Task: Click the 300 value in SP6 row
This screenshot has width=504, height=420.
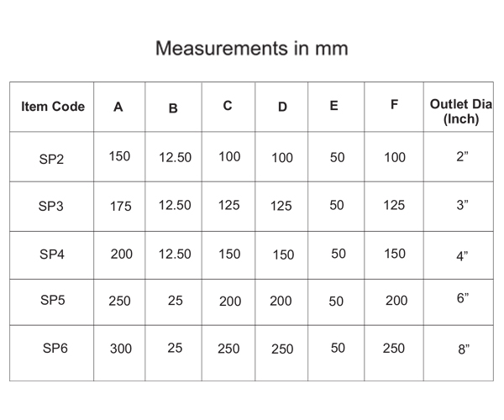Action: [121, 349]
